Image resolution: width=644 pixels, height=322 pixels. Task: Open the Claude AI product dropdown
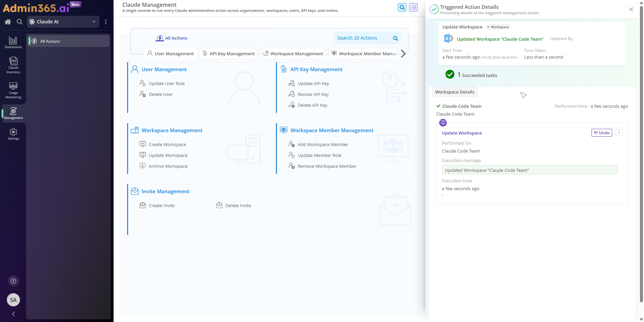coord(63,22)
